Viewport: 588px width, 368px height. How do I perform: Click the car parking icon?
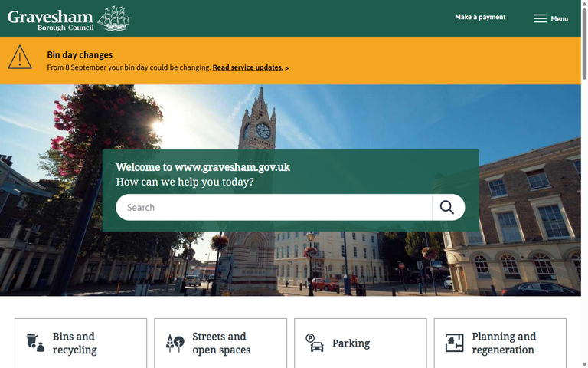(315, 343)
